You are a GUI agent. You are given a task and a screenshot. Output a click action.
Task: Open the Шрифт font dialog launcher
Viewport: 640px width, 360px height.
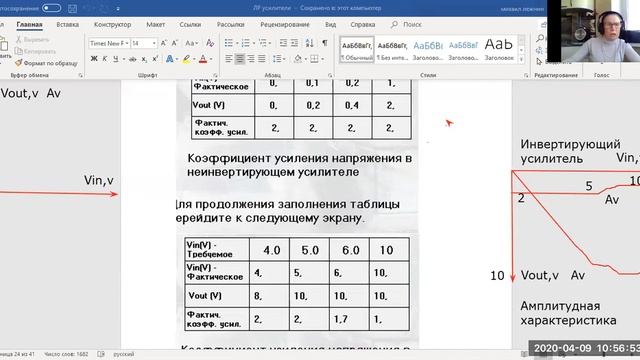click(x=215, y=75)
